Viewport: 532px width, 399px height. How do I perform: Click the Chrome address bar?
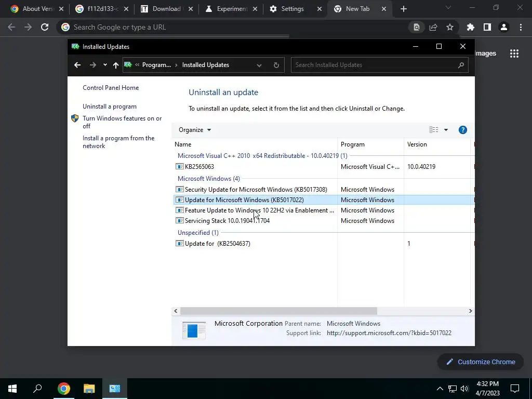tap(234, 27)
